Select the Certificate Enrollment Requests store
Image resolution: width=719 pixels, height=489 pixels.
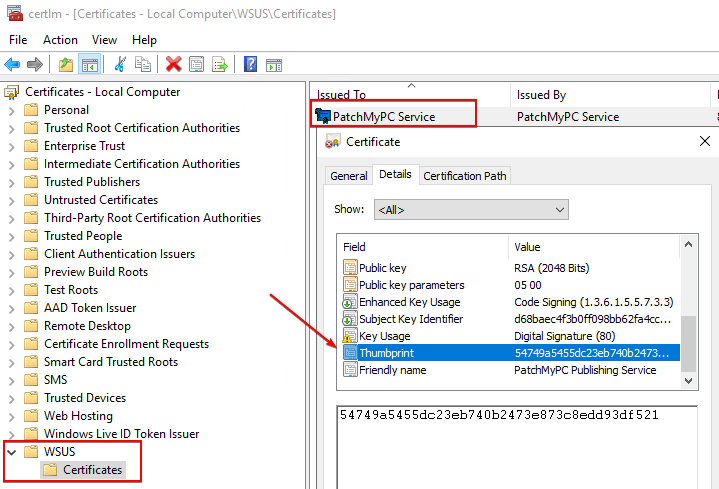tap(126, 344)
